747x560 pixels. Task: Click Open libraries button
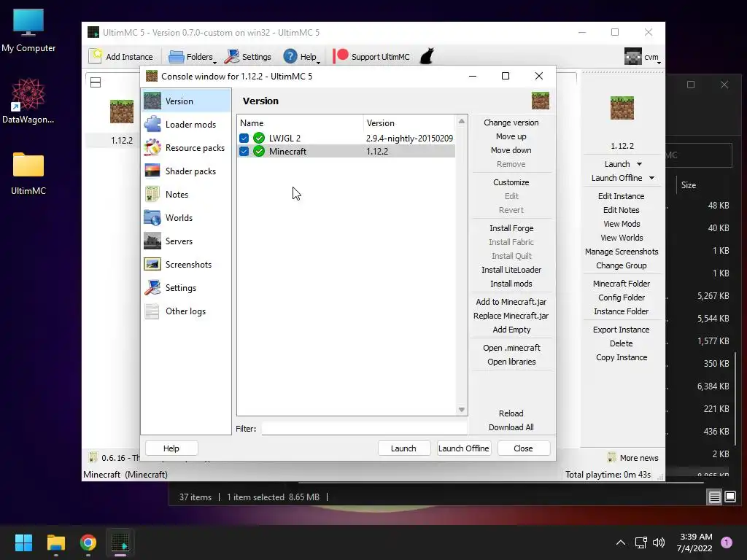511,362
